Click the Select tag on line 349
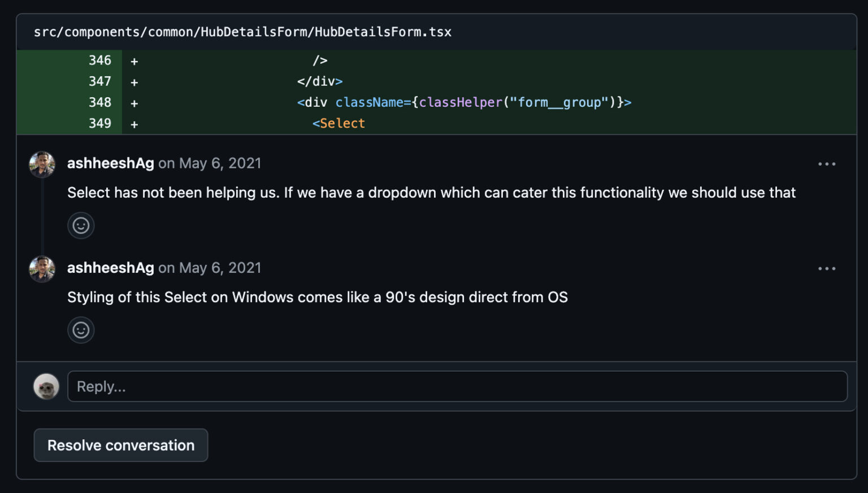This screenshot has height=493, width=868. point(338,123)
